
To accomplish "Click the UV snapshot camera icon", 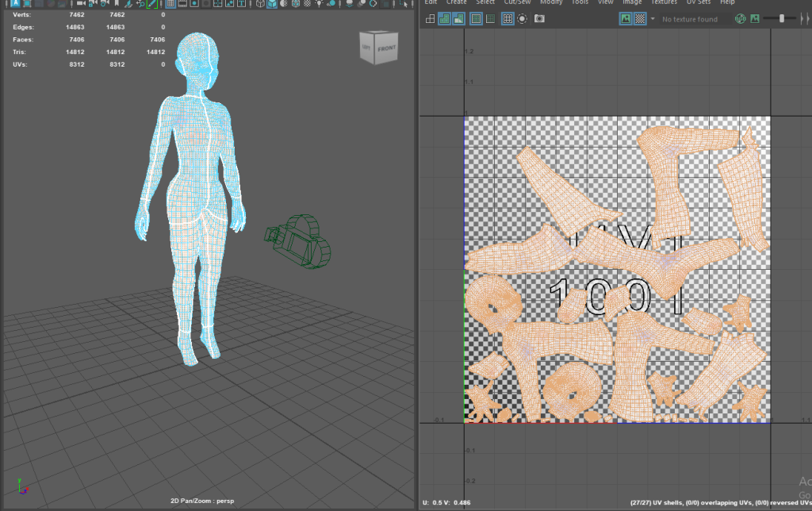I will coord(540,19).
